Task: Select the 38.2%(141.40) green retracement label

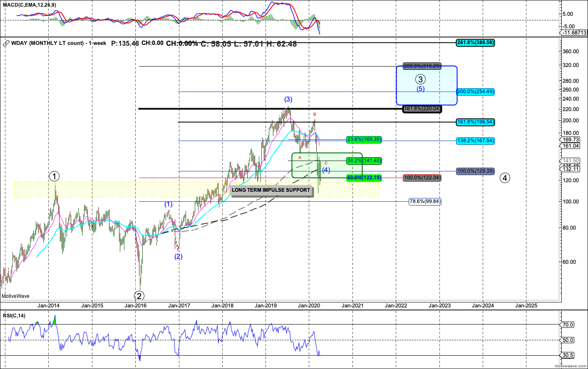Action: click(x=364, y=161)
